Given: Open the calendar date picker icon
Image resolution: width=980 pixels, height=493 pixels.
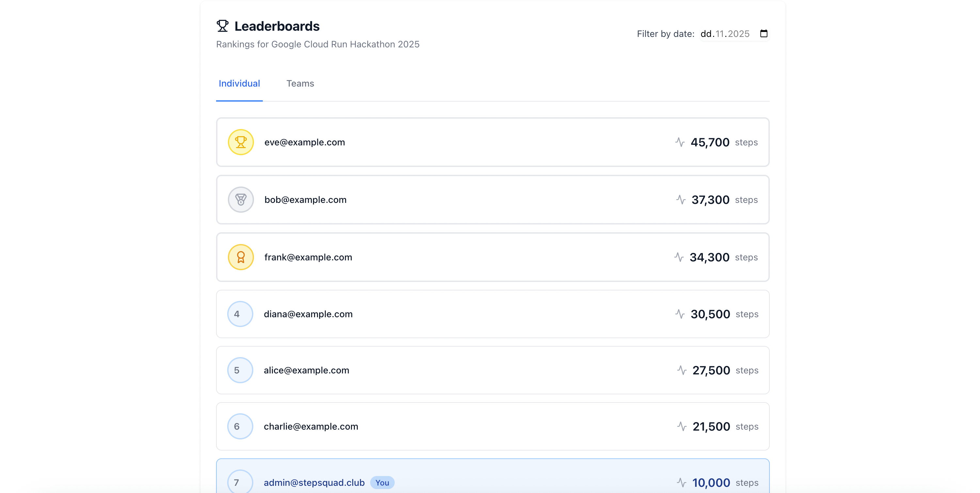Looking at the screenshot, I should tap(764, 34).
